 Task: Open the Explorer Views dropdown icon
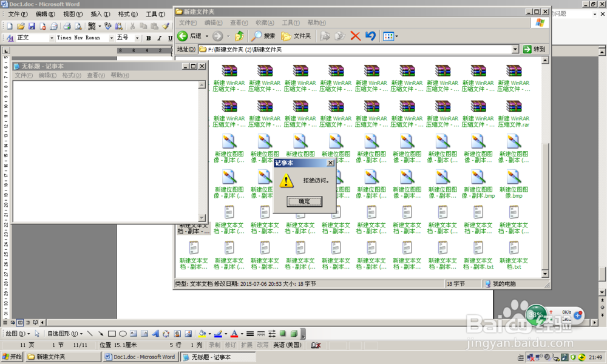390,36
